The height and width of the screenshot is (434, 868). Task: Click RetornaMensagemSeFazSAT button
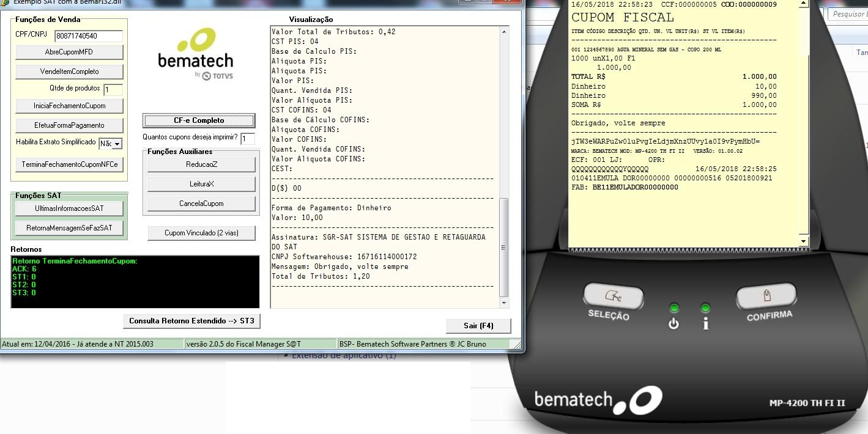pos(69,228)
